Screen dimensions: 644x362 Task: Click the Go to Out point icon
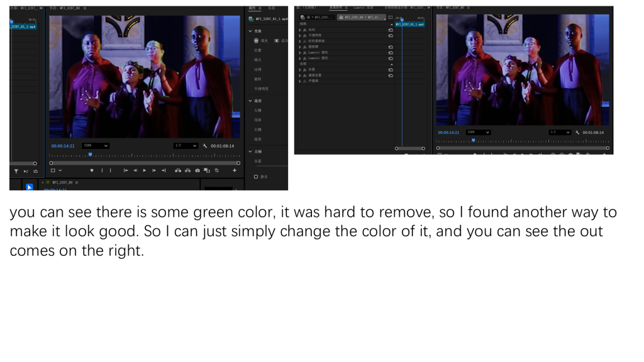point(164,170)
